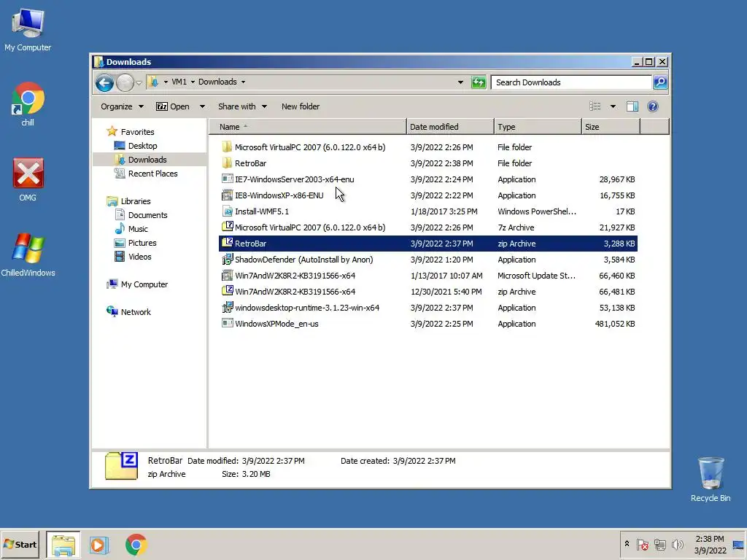Sort by the Name column header
Viewport: 747px width, 560px height.
tap(307, 127)
